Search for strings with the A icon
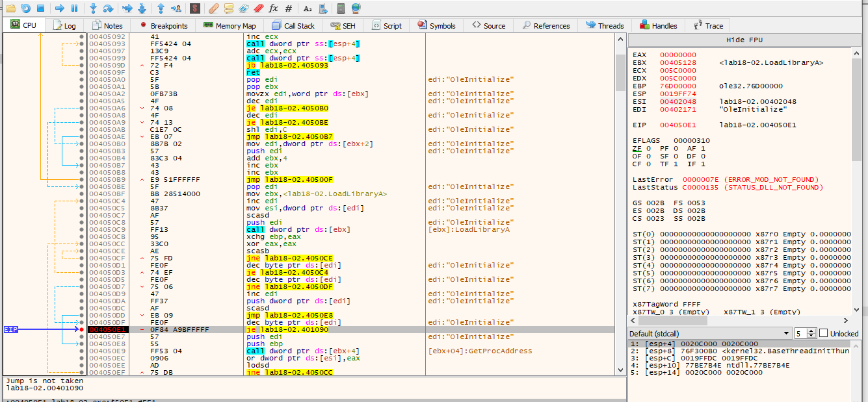This screenshot has height=402, width=868. [x=308, y=8]
